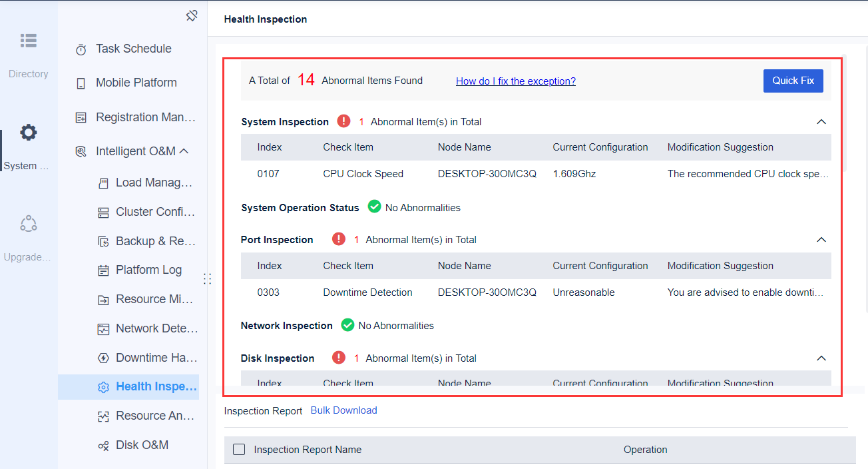Open the Resource Analysis menu item
Viewport: 868px width, 469px height.
click(x=103, y=416)
